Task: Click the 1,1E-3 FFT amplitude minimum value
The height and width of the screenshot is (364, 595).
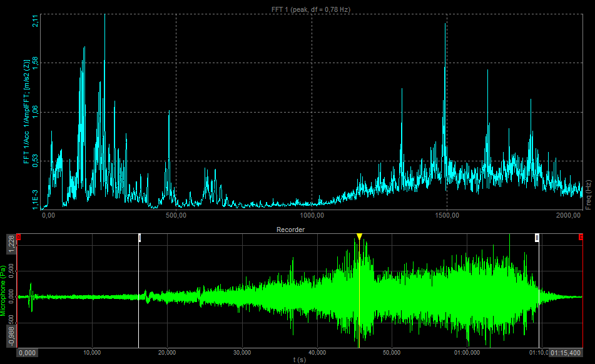Action: pos(35,200)
